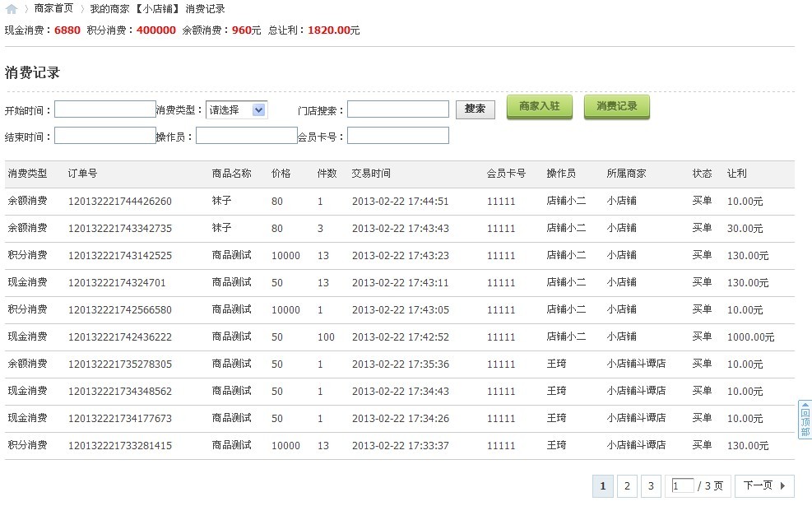Click transaction time 2013-02-22 17:44:51
This screenshot has width=812, height=506.
(401, 202)
